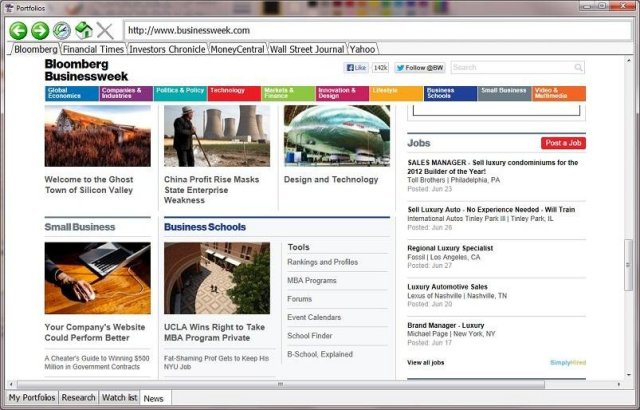Click the Design and Technology dome thumbnail
Image resolution: width=640 pixels, height=410 pixels.
[x=337, y=136]
